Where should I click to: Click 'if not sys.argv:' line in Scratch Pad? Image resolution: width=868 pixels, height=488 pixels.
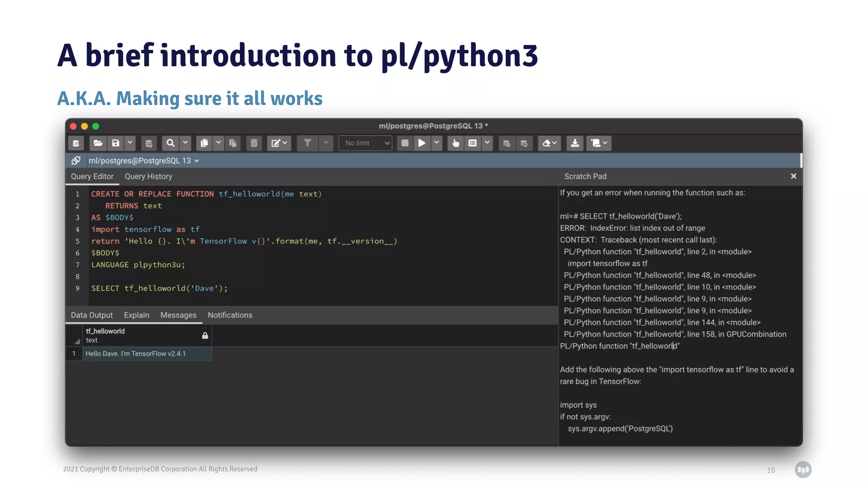pos(585,417)
